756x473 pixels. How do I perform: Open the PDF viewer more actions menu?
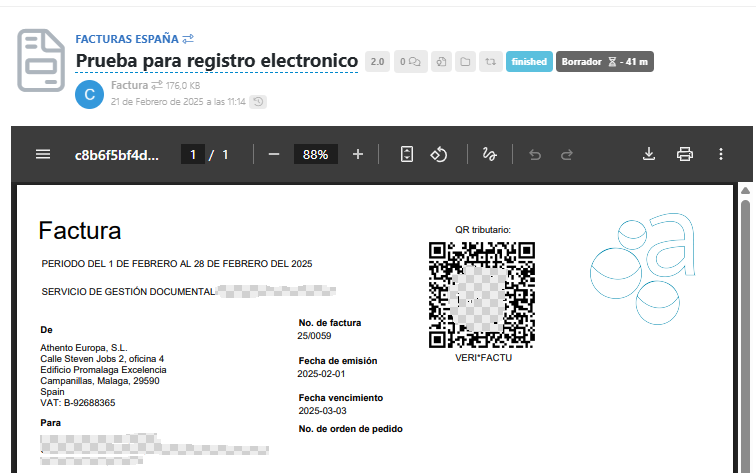(721, 154)
